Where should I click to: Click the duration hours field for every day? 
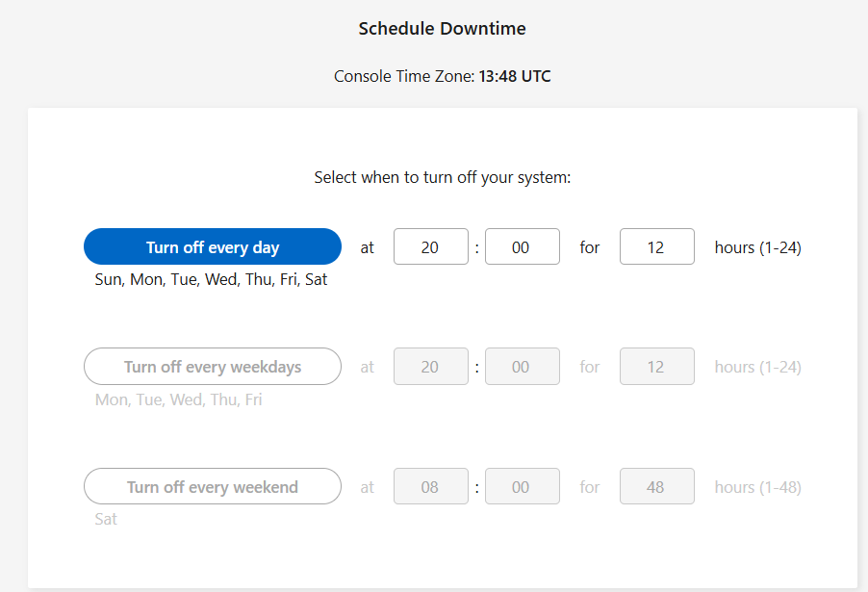point(656,247)
